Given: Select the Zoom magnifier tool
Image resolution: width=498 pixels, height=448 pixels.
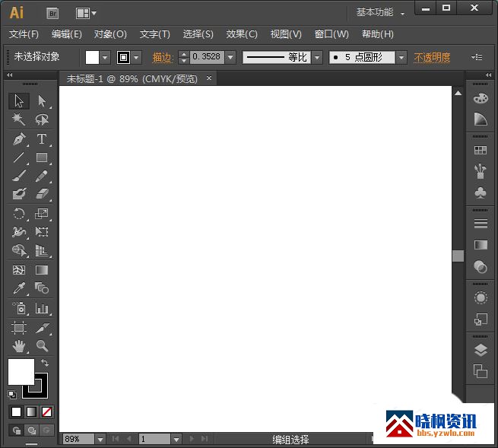Looking at the screenshot, I should 42,346.
